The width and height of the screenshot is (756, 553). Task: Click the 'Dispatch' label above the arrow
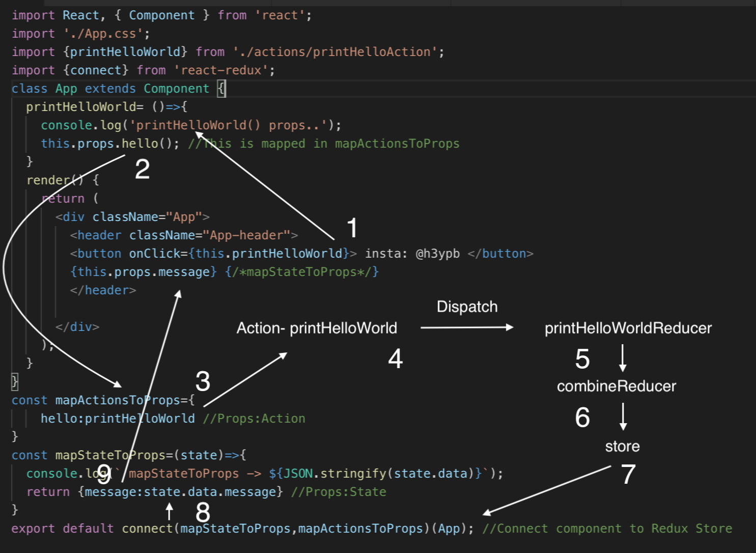click(x=467, y=307)
